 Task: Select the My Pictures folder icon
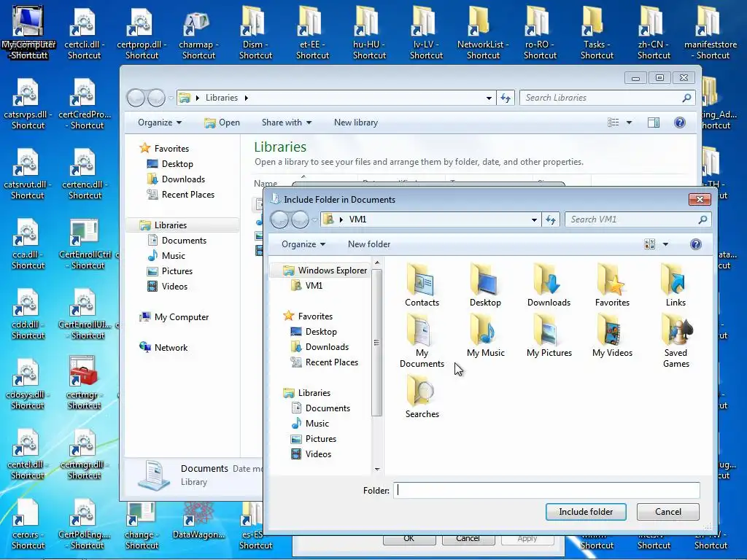pos(549,335)
